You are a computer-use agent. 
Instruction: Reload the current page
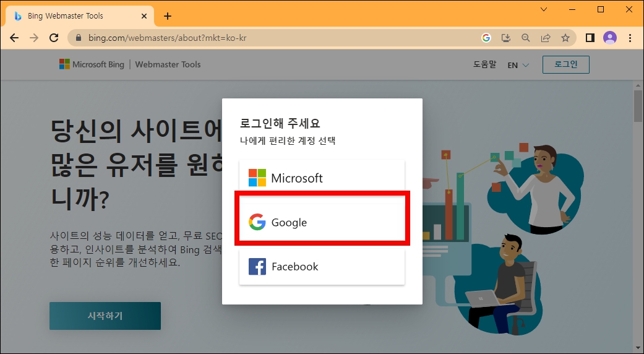[54, 38]
